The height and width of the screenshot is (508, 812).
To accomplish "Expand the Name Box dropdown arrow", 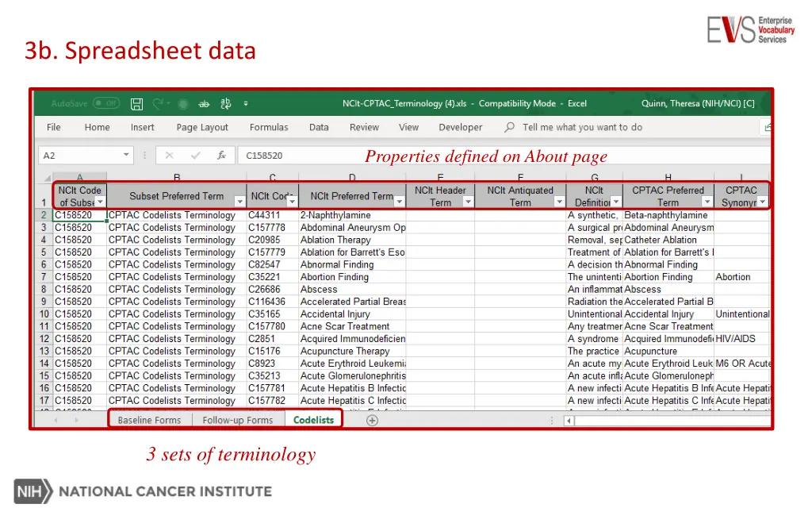I will [127, 156].
